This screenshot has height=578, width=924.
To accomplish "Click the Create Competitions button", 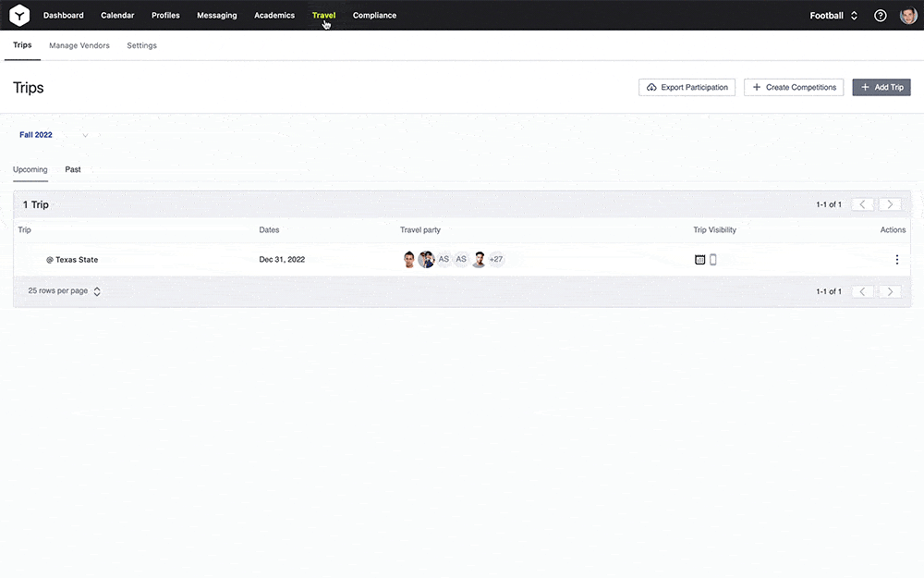I will click(794, 87).
